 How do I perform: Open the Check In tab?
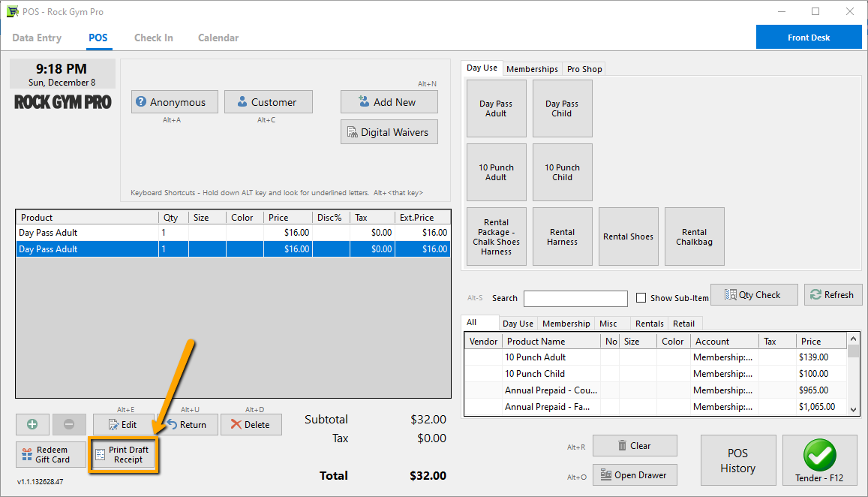point(153,38)
